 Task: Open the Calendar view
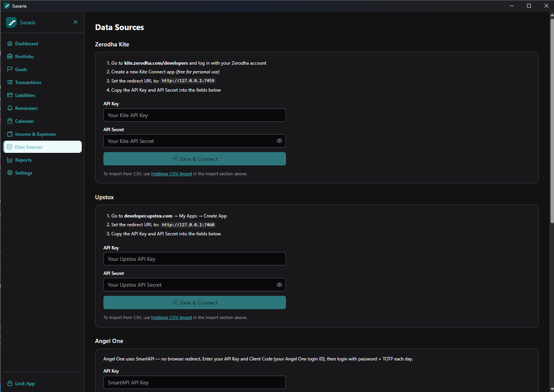[43, 121]
